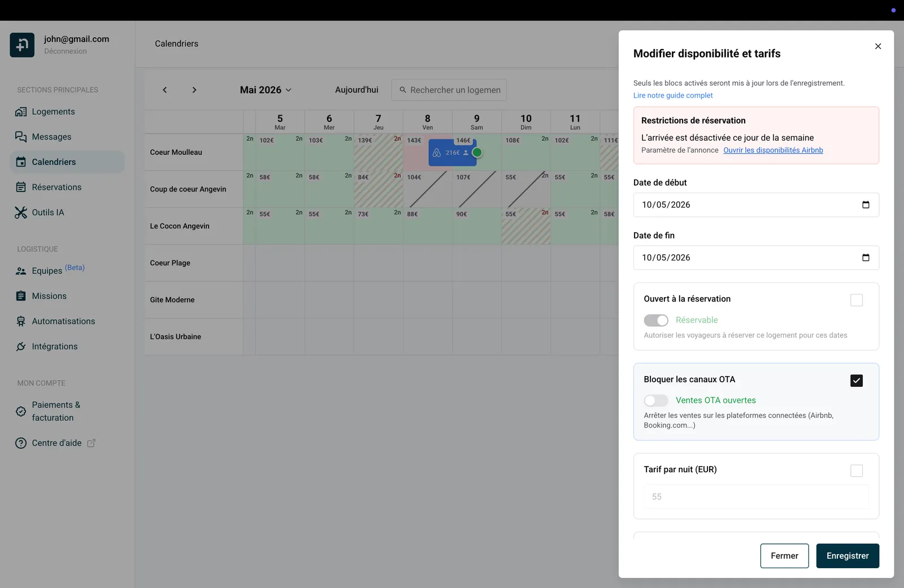Click external link icon next to Centre d'aide
This screenshot has width=904, height=588.
(x=91, y=443)
